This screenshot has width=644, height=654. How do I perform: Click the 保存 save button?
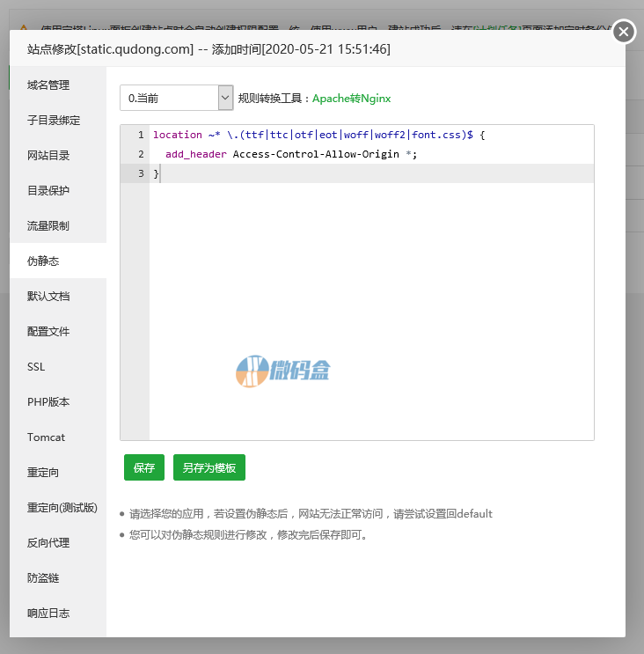[144, 467]
